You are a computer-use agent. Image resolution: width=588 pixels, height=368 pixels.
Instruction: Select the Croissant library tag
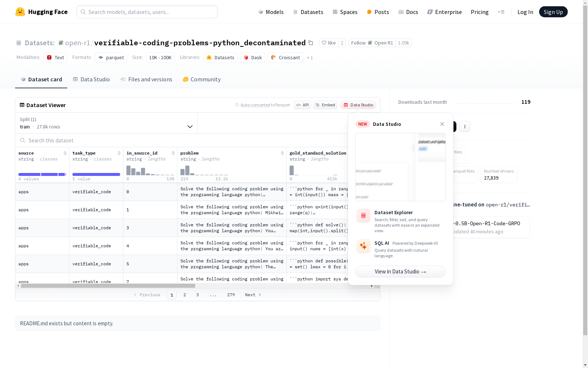tap(286, 57)
